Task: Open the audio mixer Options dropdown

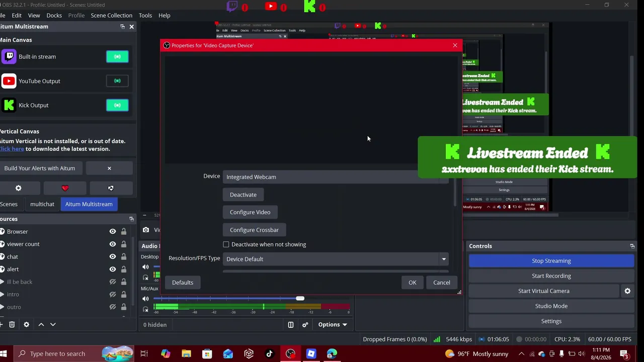Action: coord(333,325)
